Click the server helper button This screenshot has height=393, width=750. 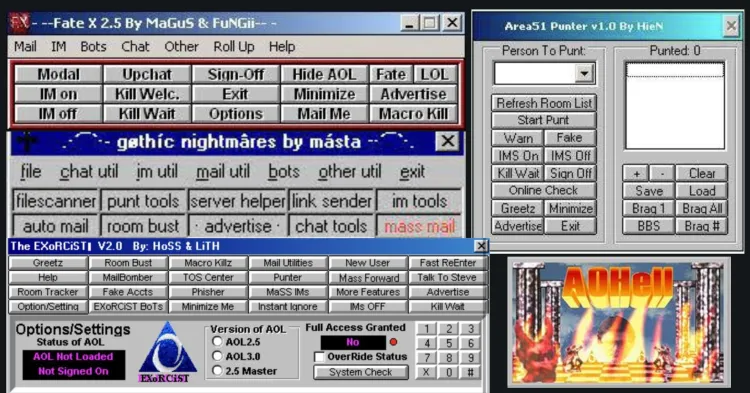pyautogui.click(x=238, y=201)
